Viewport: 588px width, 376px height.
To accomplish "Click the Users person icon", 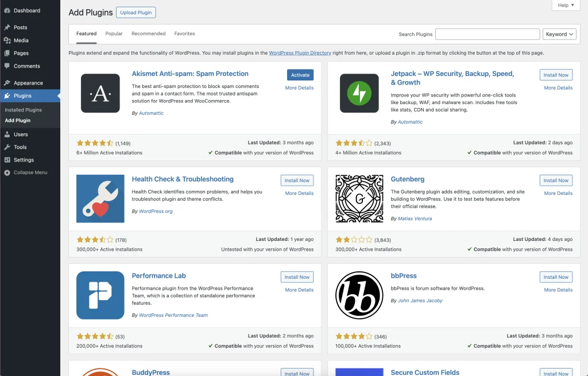I will point(7,134).
